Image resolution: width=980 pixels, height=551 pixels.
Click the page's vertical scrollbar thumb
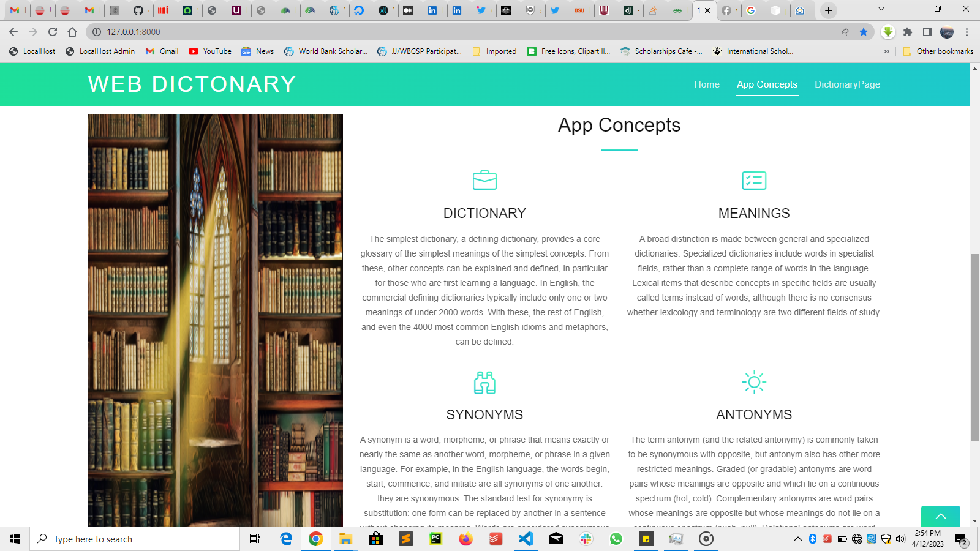[x=974, y=347]
